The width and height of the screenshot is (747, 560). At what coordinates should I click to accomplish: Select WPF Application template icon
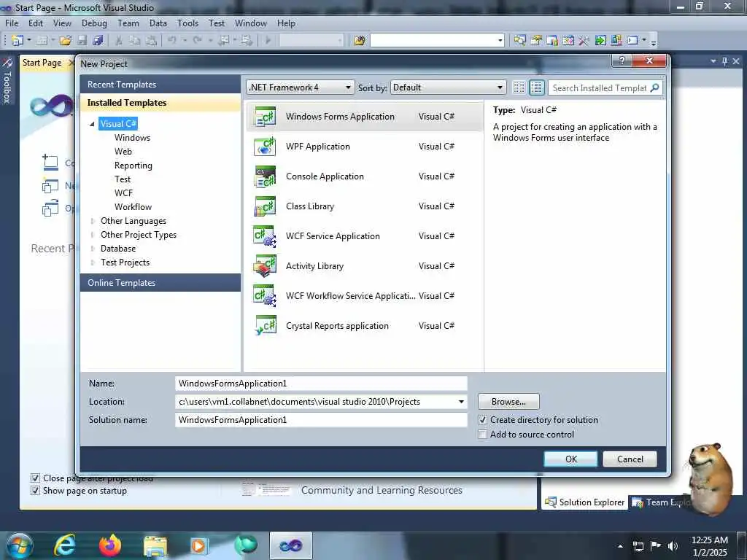tap(265, 146)
